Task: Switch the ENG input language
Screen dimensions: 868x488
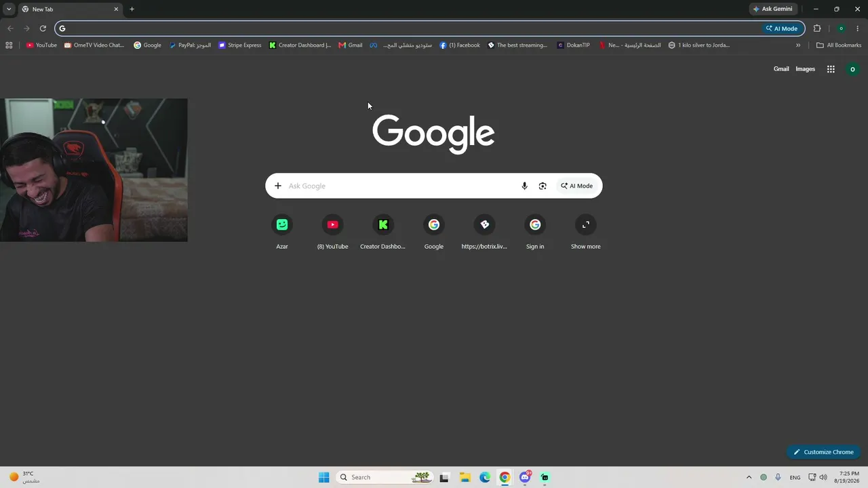Action: [x=795, y=477]
